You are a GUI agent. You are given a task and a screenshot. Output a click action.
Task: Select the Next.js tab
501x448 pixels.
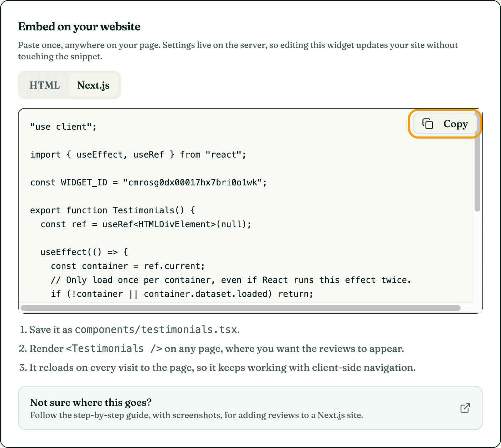point(93,85)
